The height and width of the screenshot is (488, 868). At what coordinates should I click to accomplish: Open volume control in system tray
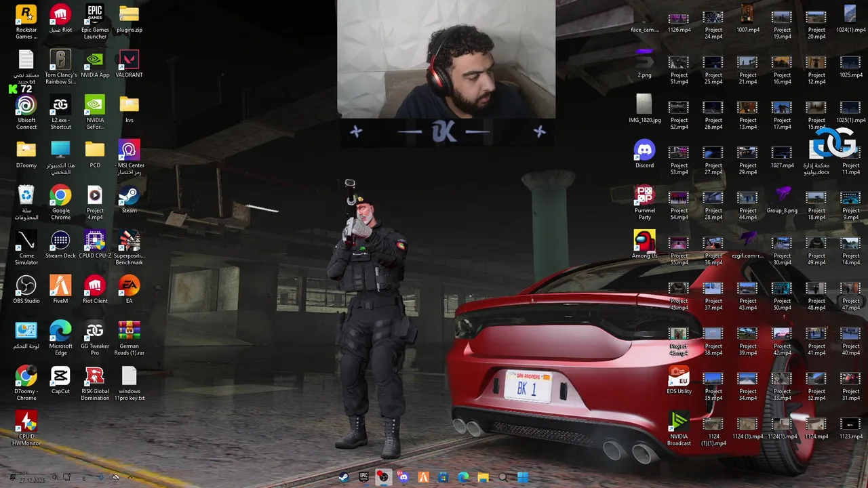point(55,477)
